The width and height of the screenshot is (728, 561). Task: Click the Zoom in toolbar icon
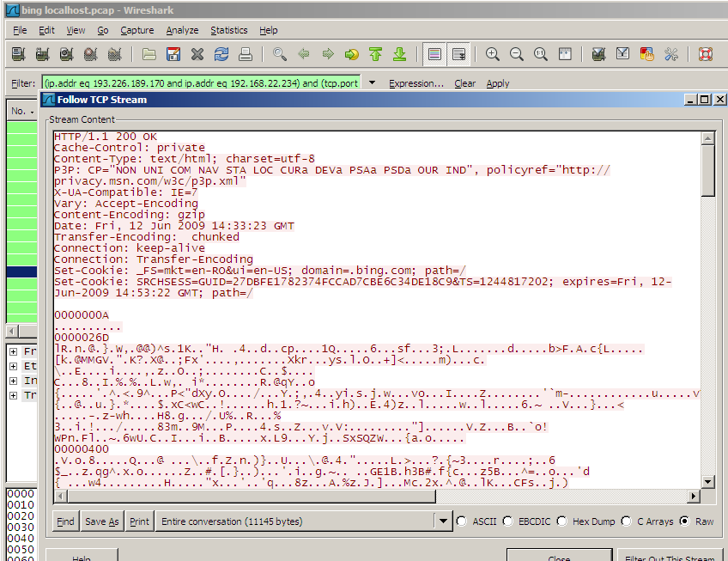pos(493,54)
